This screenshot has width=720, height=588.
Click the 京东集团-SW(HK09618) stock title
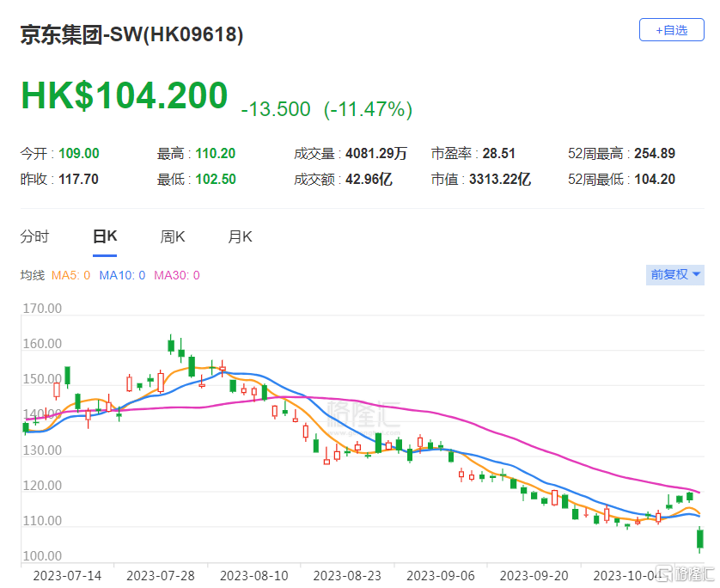coord(131,34)
